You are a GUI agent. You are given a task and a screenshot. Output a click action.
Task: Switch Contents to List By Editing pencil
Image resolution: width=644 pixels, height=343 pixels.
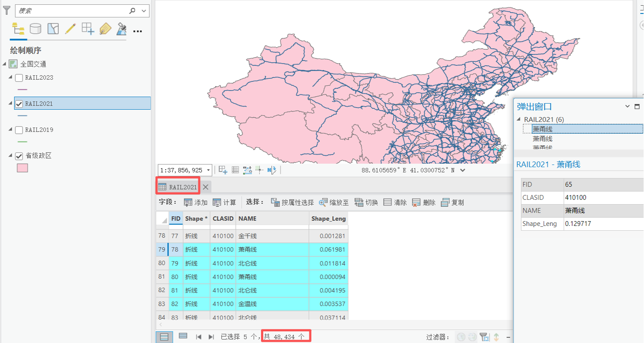[x=70, y=29]
